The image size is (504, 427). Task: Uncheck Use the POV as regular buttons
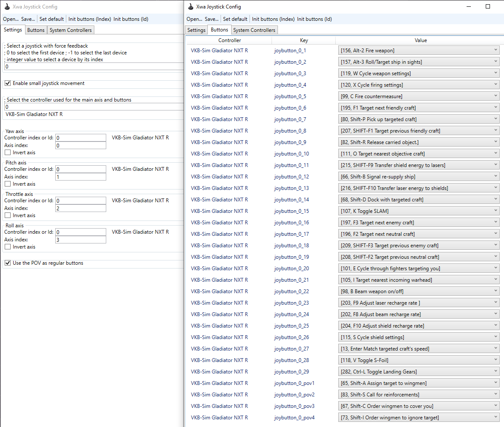[8, 263]
